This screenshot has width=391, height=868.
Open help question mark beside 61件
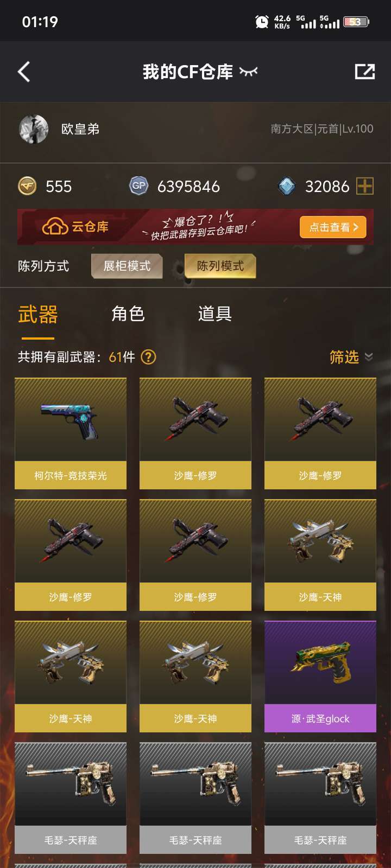pos(148,357)
